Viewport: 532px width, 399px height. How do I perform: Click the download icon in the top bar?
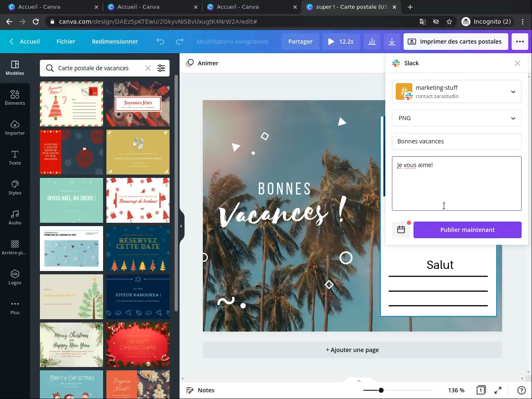(x=392, y=42)
